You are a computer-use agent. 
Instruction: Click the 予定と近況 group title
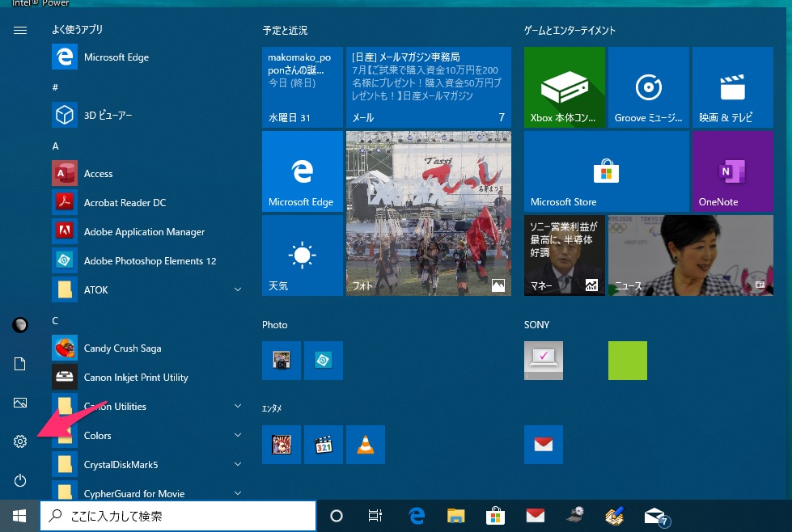click(285, 30)
